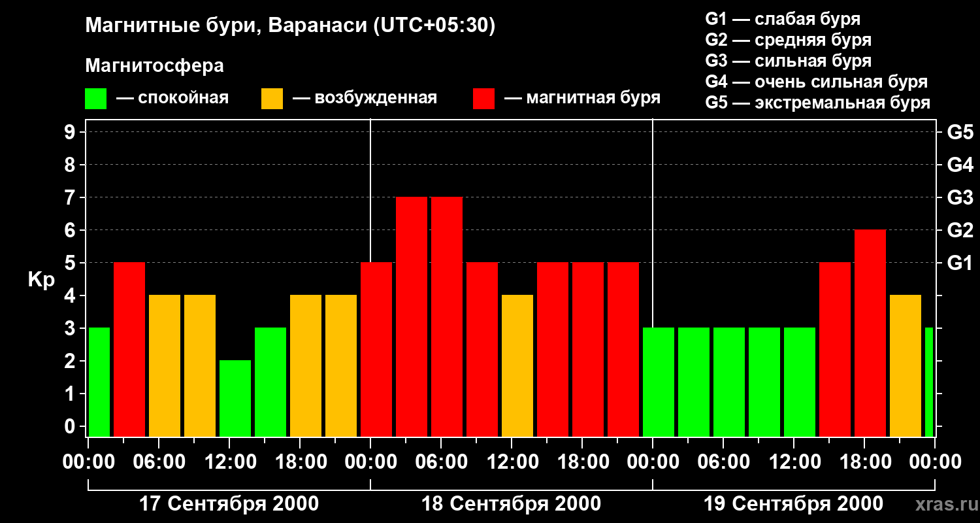
Task: Click the Kp axis label
Action: [41, 279]
